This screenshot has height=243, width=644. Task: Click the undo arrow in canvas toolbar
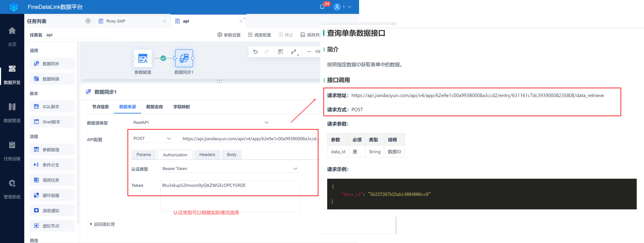(255, 52)
